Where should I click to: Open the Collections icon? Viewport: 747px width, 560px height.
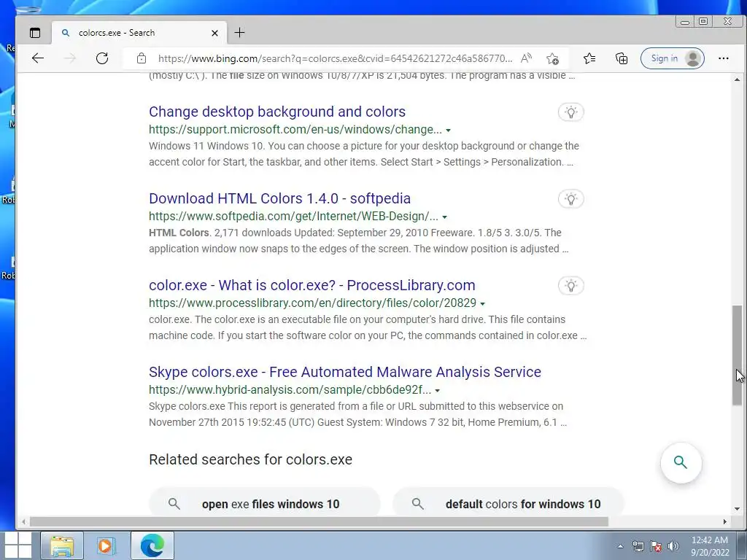622,58
